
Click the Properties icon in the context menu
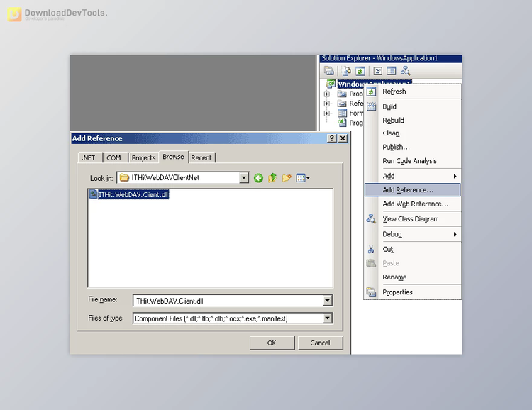[x=371, y=292]
